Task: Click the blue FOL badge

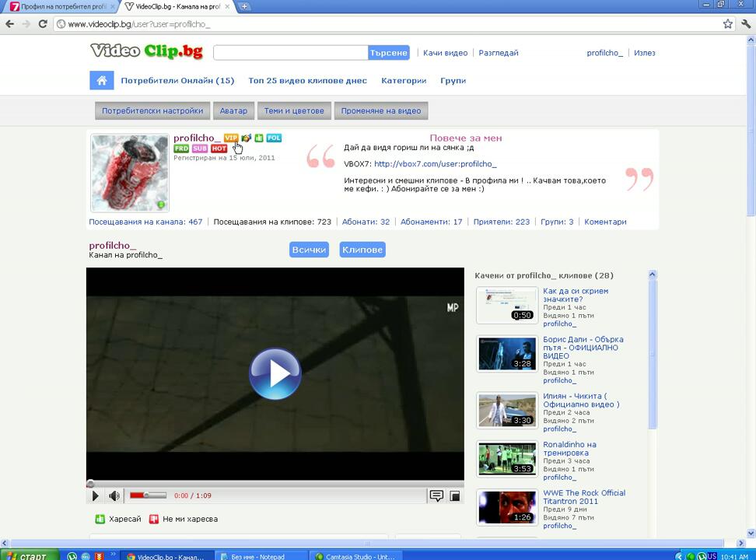Action: 274,138
